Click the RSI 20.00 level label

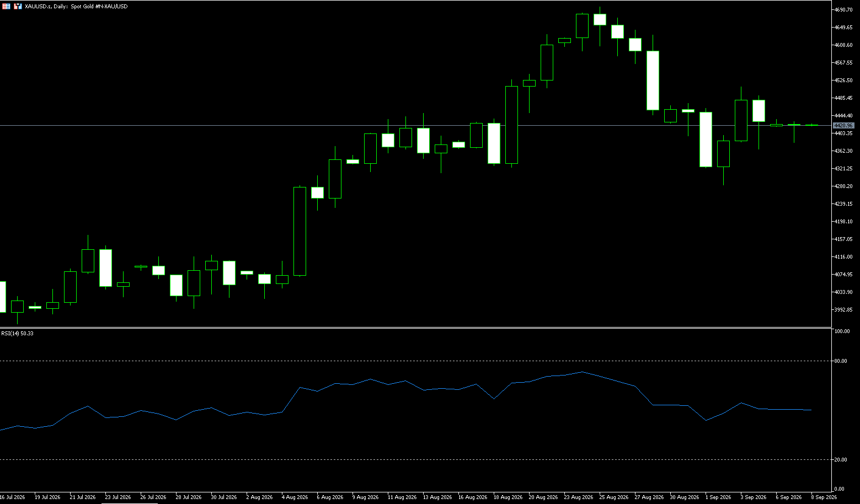841,460
